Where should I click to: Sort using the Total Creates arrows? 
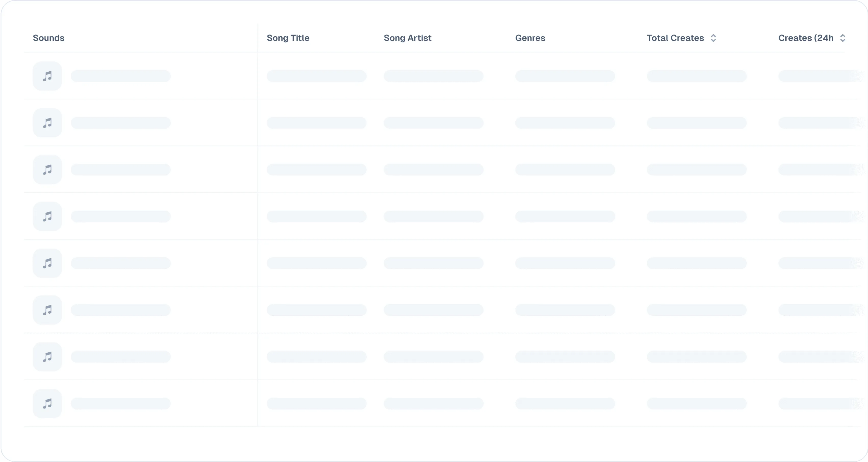713,38
